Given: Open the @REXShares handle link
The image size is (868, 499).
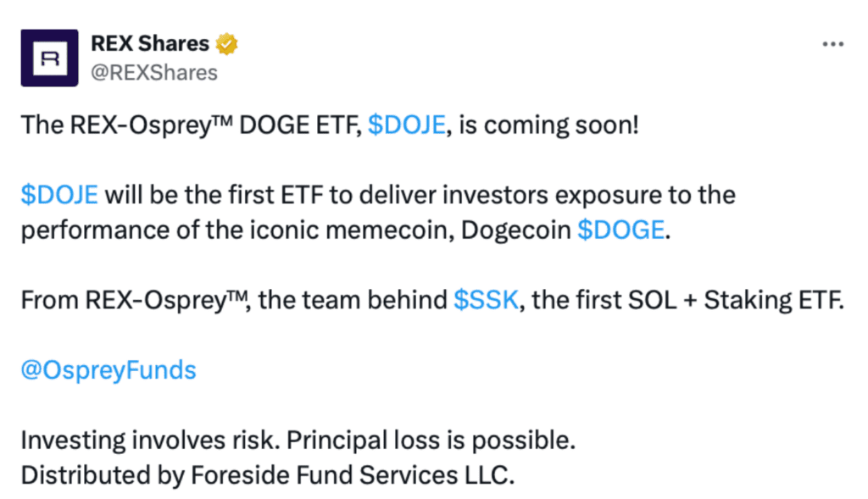Looking at the screenshot, I should coord(154,73).
